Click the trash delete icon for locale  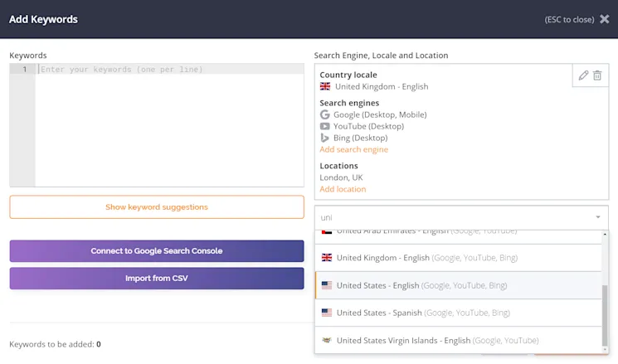click(x=597, y=75)
